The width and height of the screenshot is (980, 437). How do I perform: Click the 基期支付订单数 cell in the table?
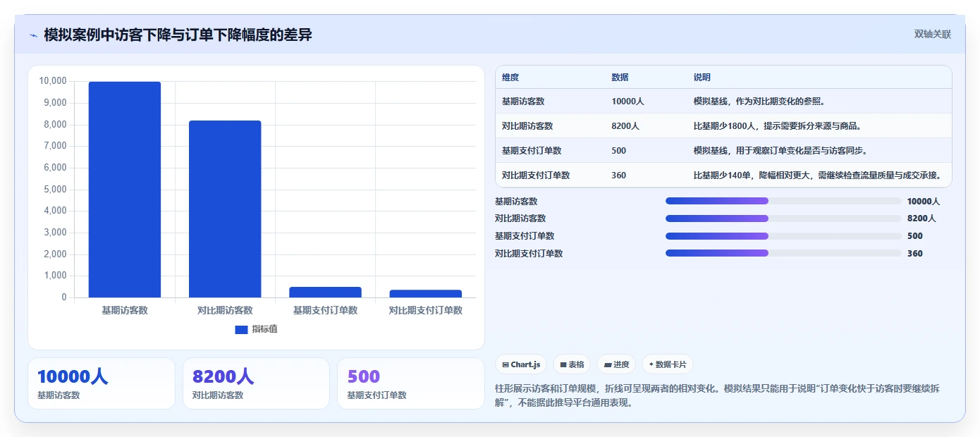pos(532,151)
